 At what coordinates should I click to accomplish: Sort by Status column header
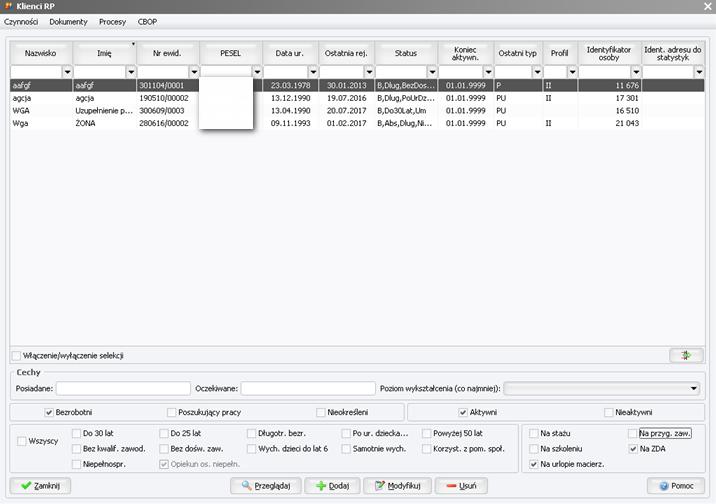406,53
